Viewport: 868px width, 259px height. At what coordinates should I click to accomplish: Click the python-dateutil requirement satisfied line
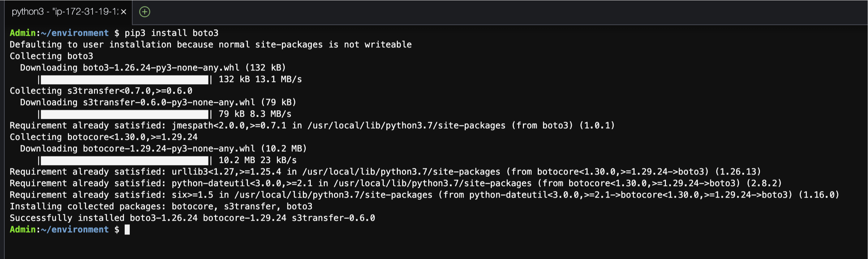click(x=395, y=184)
